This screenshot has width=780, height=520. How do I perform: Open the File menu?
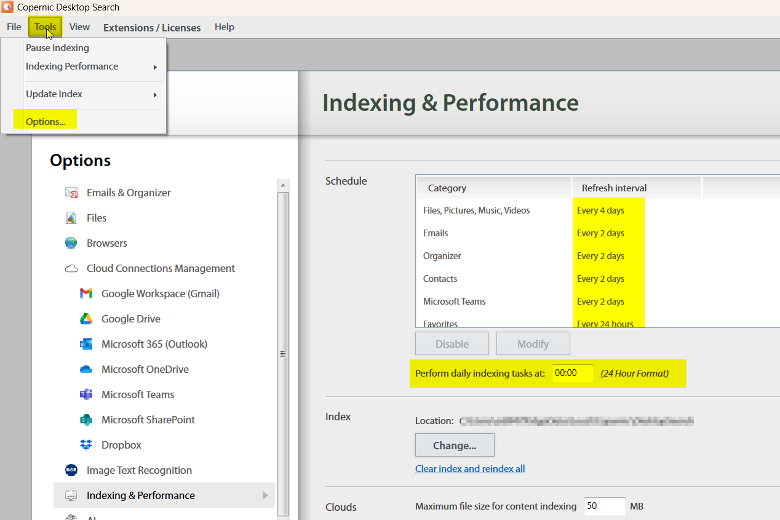click(x=14, y=27)
